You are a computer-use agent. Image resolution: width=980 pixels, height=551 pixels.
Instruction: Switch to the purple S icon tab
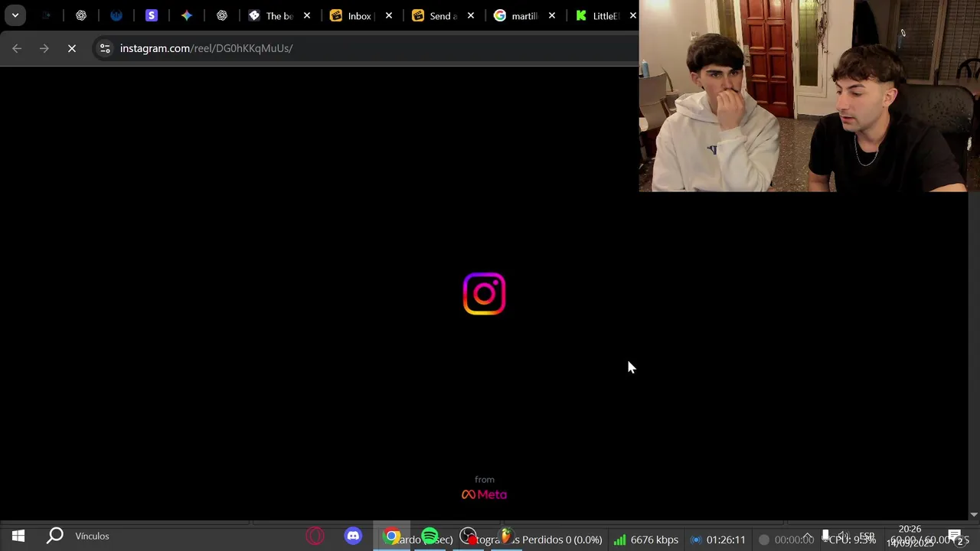[152, 15]
